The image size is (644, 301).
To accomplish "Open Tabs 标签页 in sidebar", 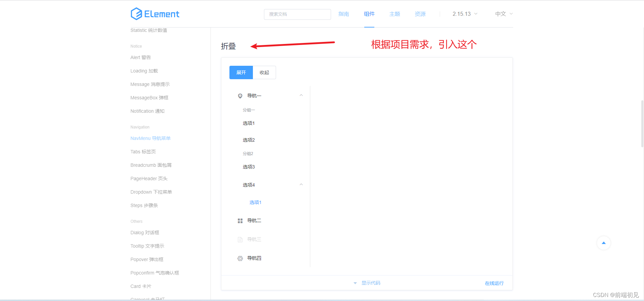I will [143, 152].
